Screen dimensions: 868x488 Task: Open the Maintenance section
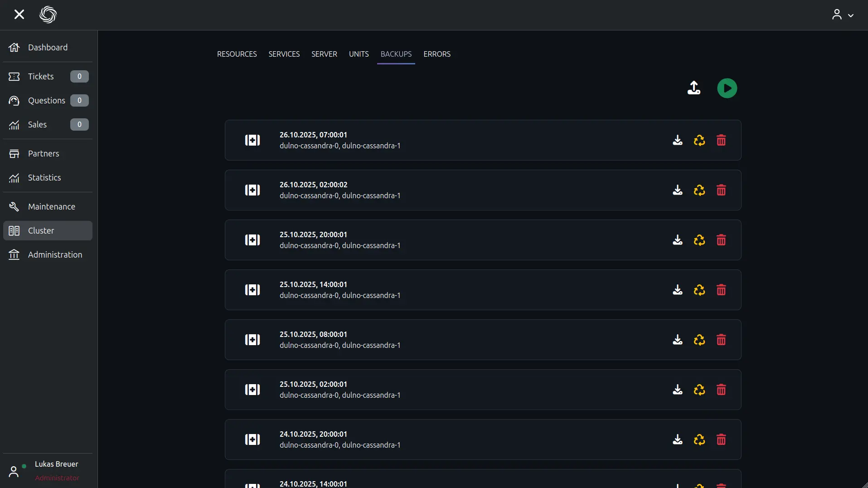click(x=51, y=207)
